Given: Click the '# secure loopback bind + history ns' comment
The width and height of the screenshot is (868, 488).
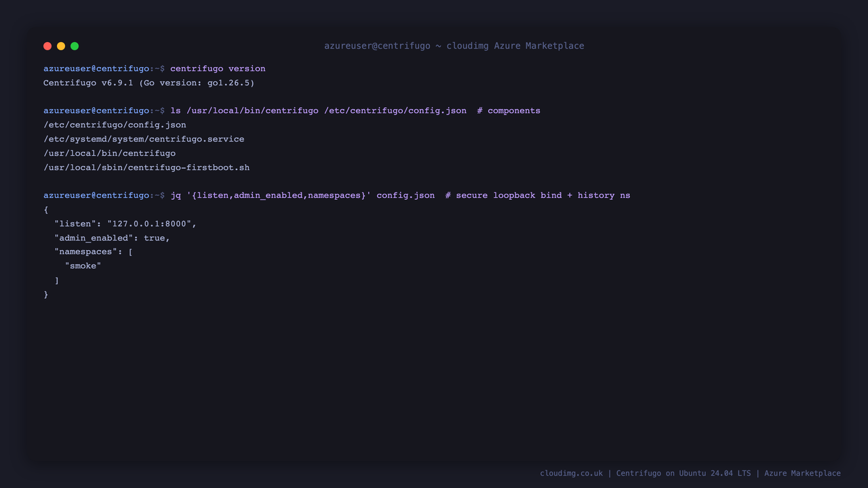Looking at the screenshot, I should (x=538, y=195).
